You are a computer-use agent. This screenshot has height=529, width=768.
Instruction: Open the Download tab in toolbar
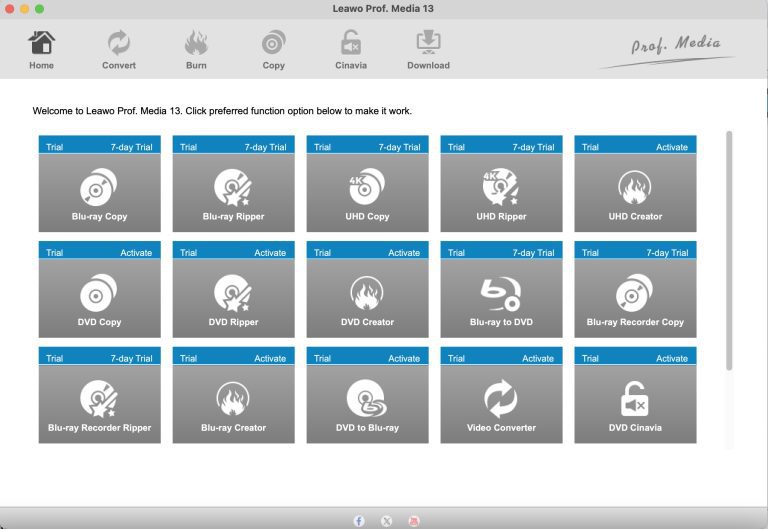pyautogui.click(x=428, y=50)
